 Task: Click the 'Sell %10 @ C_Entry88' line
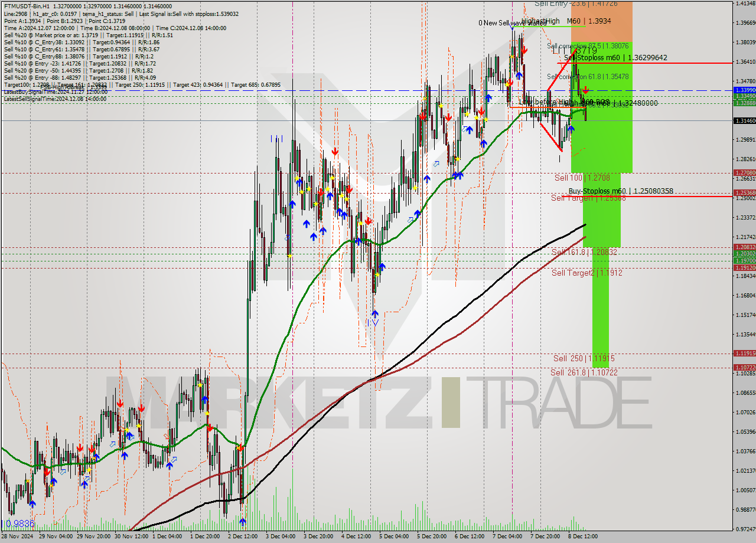(x=79, y=55)
